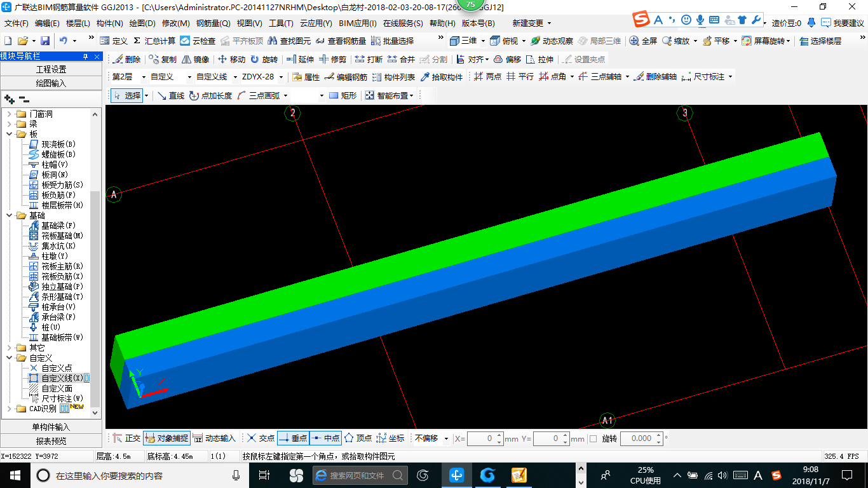Image resolution: width=868 pixels, height=488 pixels.
Task: Open the 钢筋量(Q) menu
Action: tap(213, 24)
